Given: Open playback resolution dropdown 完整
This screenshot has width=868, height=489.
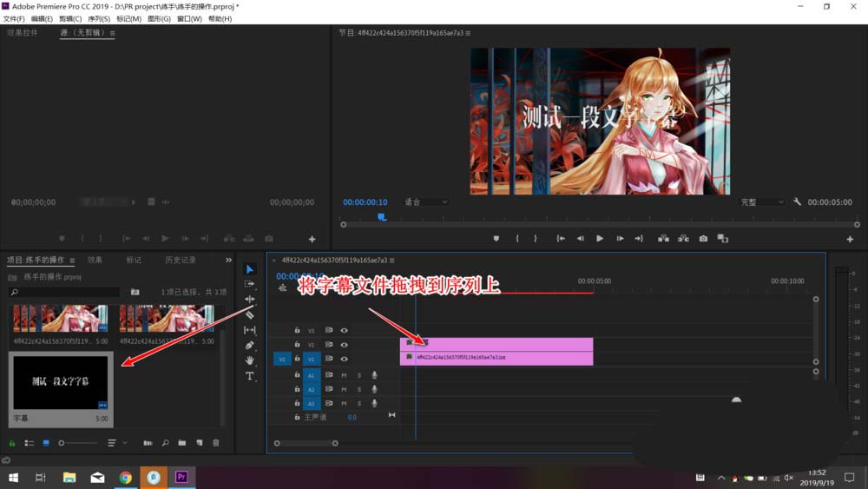Looking at the screenshot, I should [762, 202].
